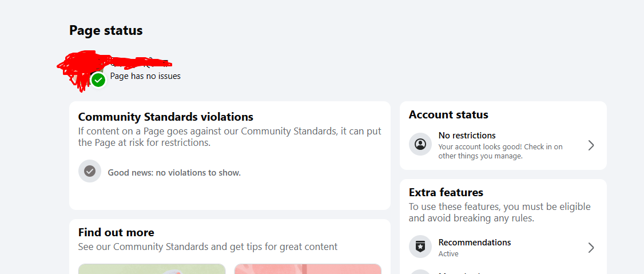Screen dimensions: 644x274
Task: Open the left green thumbnail under Find out more
Action: click(152, 269)
